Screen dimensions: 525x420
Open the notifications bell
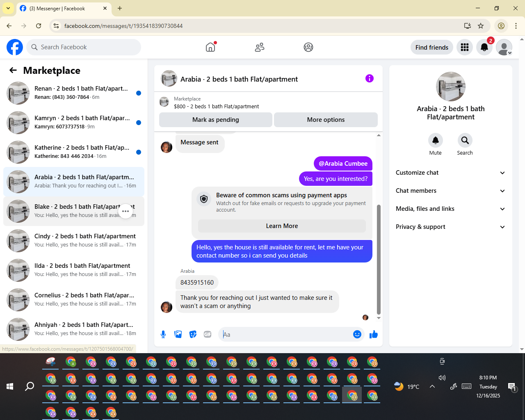point(484,47)
